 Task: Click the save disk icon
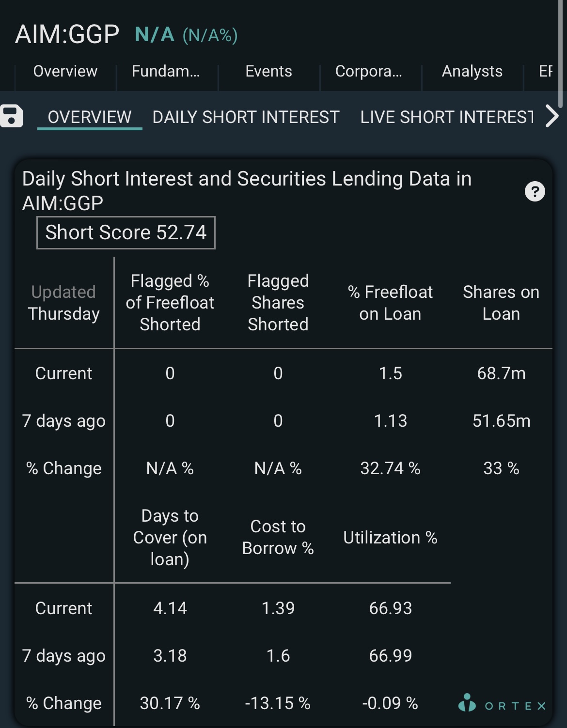(x=12, y=116)
